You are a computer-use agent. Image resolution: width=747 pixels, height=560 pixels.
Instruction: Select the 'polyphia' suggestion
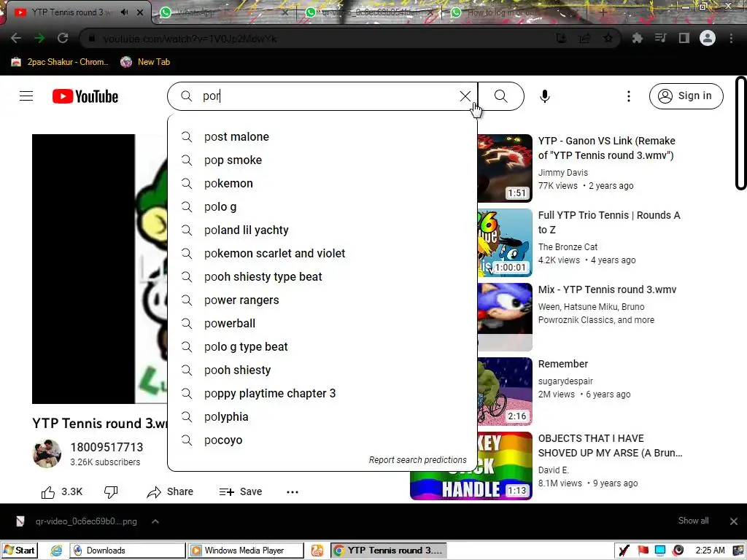click(x=322, y=416)
